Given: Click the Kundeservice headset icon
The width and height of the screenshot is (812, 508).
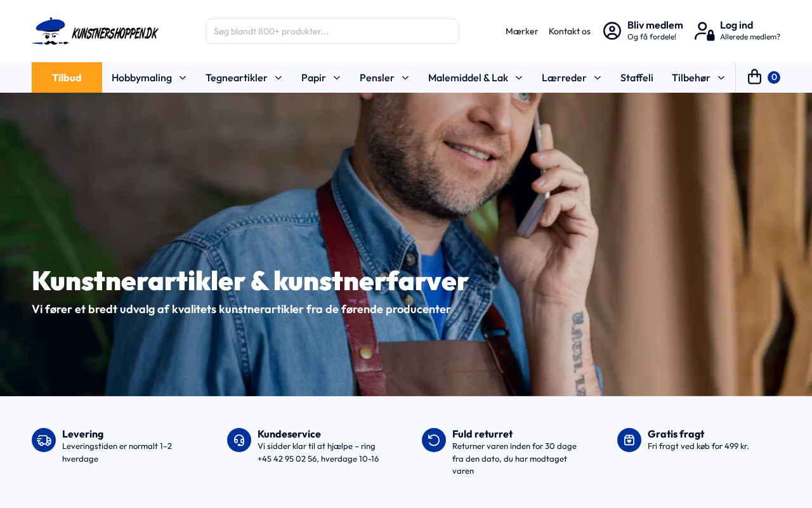Looking at the screenshot, I should 239,440.
